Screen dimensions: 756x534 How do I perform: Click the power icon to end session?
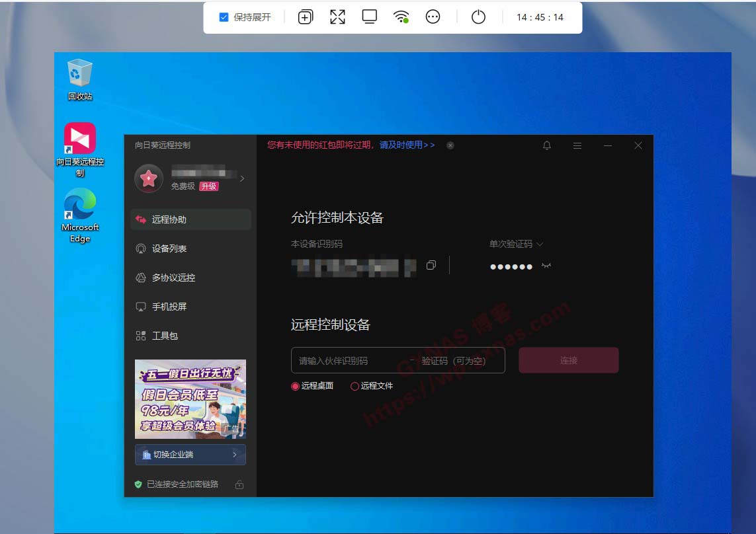coord(478,17)
